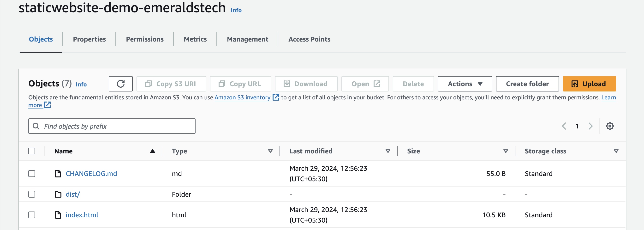Click the Type column sort arrow
This screenshot has width=644, height=230.
[270, 151]
